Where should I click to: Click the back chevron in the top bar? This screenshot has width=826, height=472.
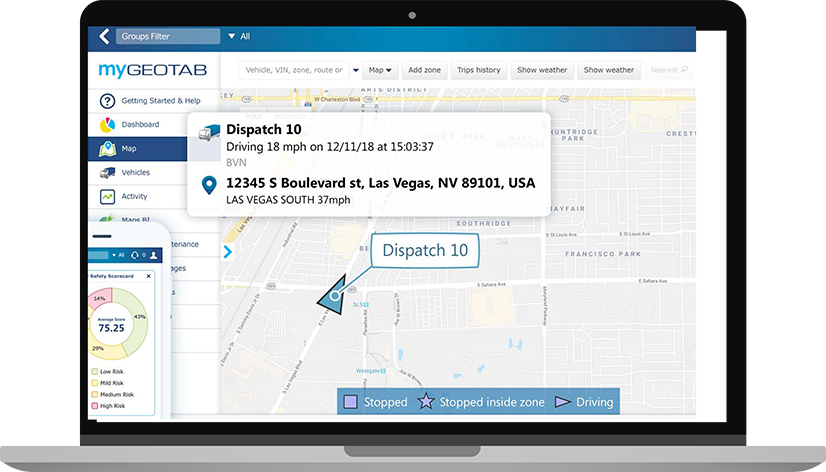(x=104, y=36)
